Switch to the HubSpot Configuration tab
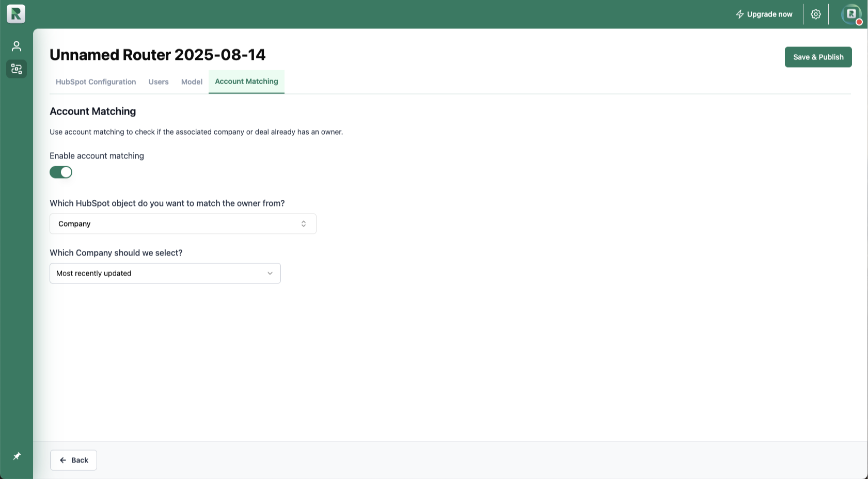This screenshot has width=868, height=479. (x=96, y=82)
